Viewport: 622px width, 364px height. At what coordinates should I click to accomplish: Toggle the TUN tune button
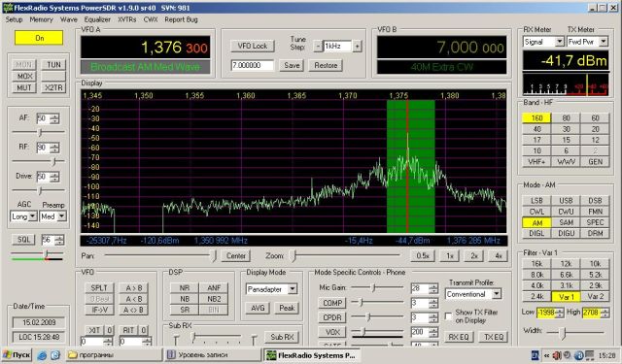[x=53, y=65]
